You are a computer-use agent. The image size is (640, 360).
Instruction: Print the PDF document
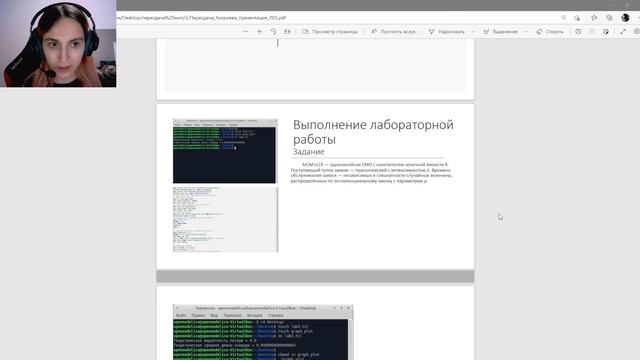point(578,31)
